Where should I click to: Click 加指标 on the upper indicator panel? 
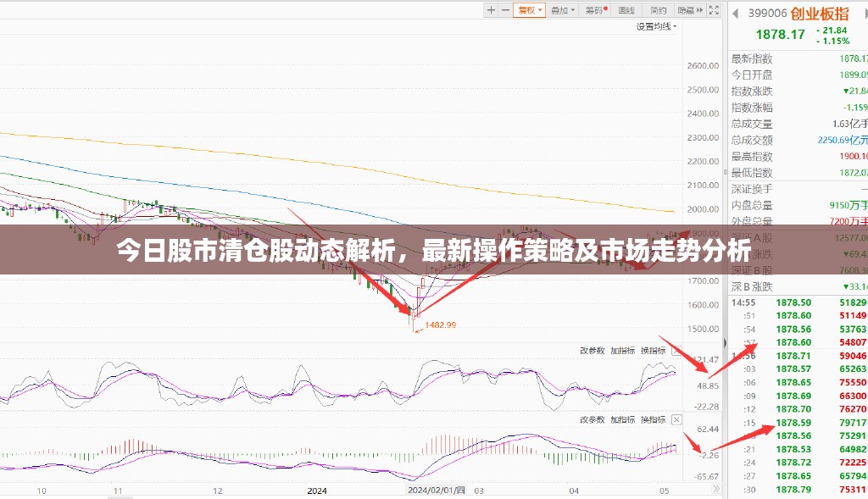tap(622, 351)
